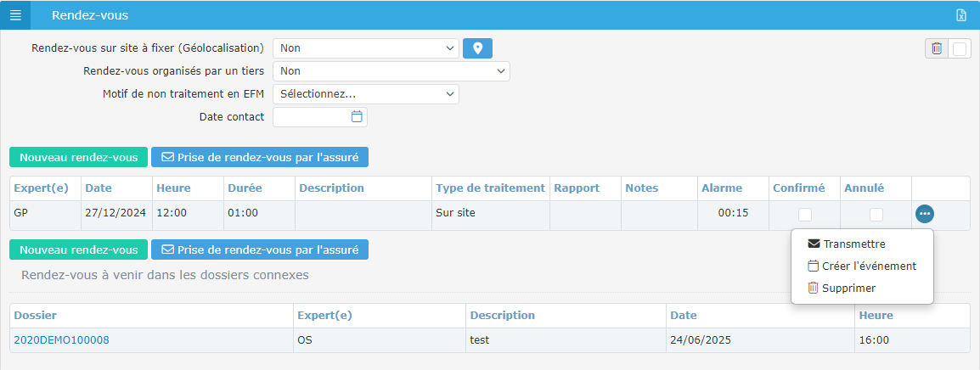Open the hamburger menu in the header
Image resolution: width=980 pixels, height=370 pixels.
point(15,15)
